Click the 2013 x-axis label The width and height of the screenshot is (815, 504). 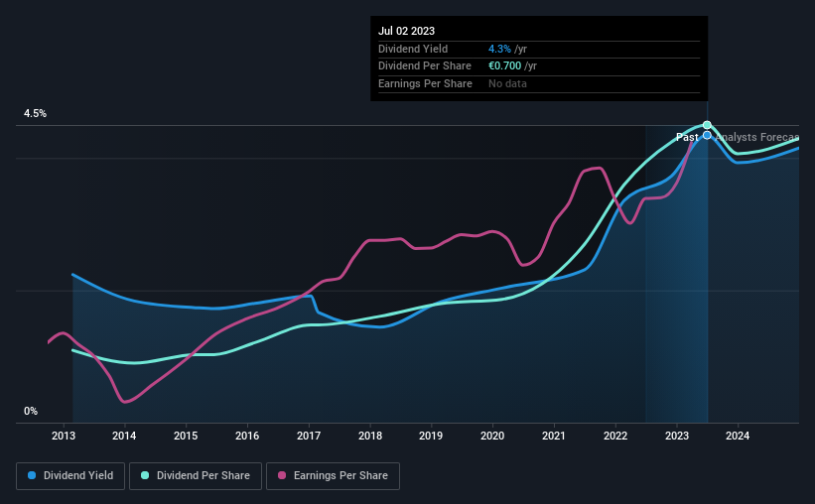[64, 436]
